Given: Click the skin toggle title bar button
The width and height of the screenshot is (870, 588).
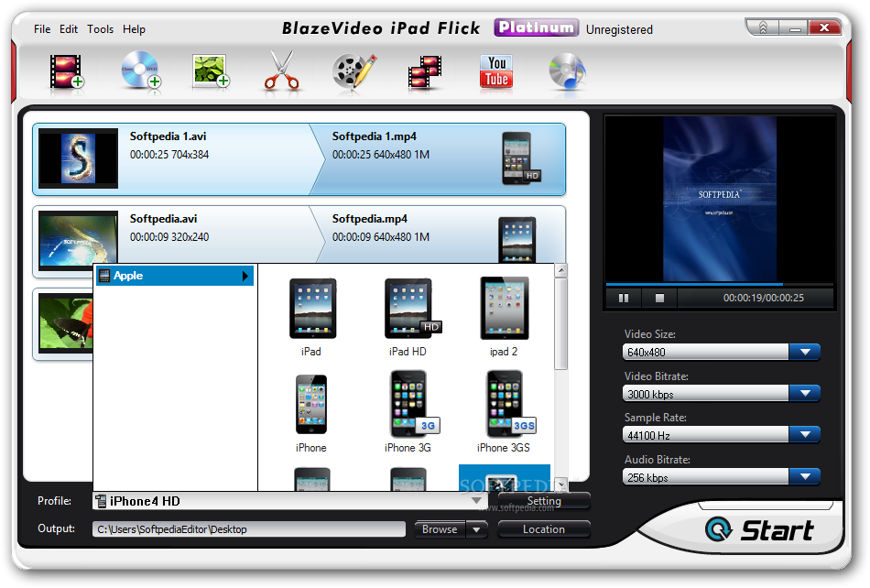Looking at the screenshot, I should click(763, 27).
